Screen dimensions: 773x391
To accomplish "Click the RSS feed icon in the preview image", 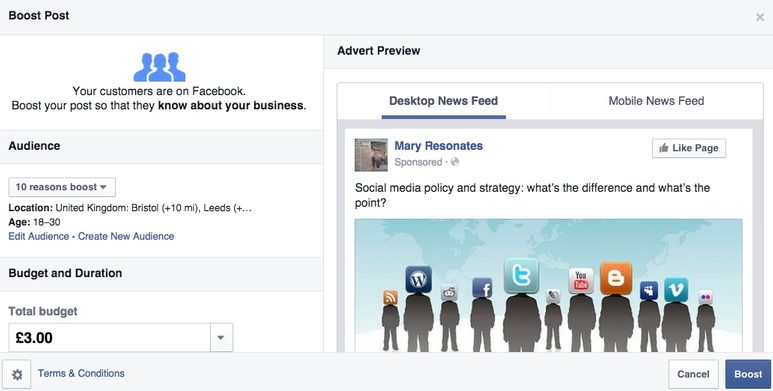I will (390, 297).
